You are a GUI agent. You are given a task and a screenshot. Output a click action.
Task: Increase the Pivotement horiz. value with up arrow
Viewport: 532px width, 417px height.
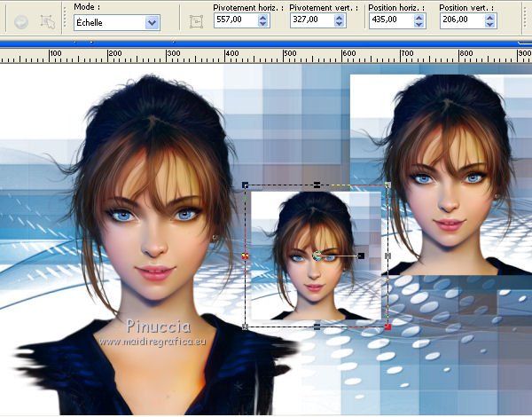(x=263, y=17)
